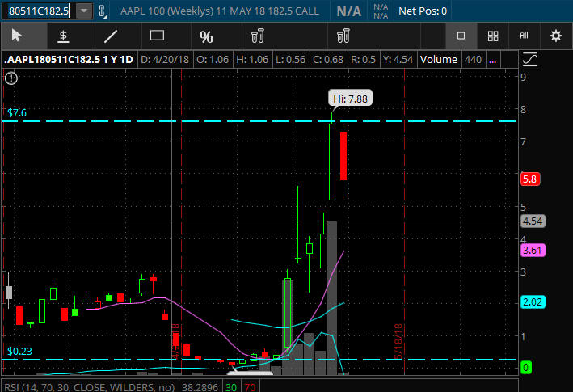Screen dimensions: 573x392
Task: Click the chart alert exclamation icon
Action: point(11,78)
